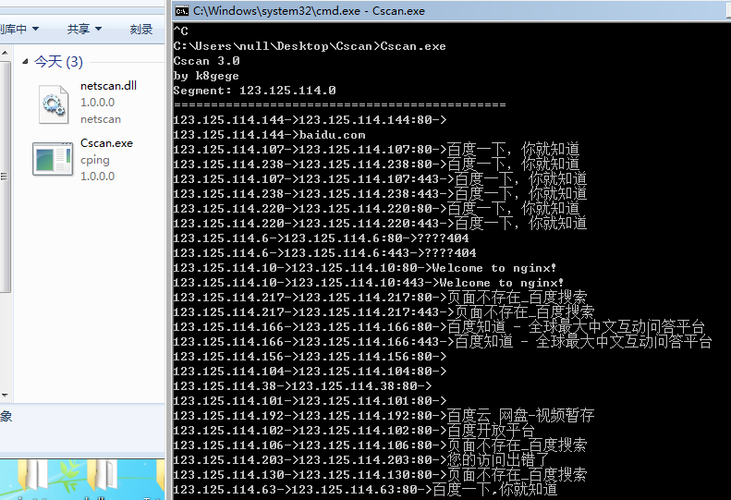Click the 123.125.114.166:443 百度知道 line
The width and height of the screenshot is (731, 500).
[x=442, y=342]
